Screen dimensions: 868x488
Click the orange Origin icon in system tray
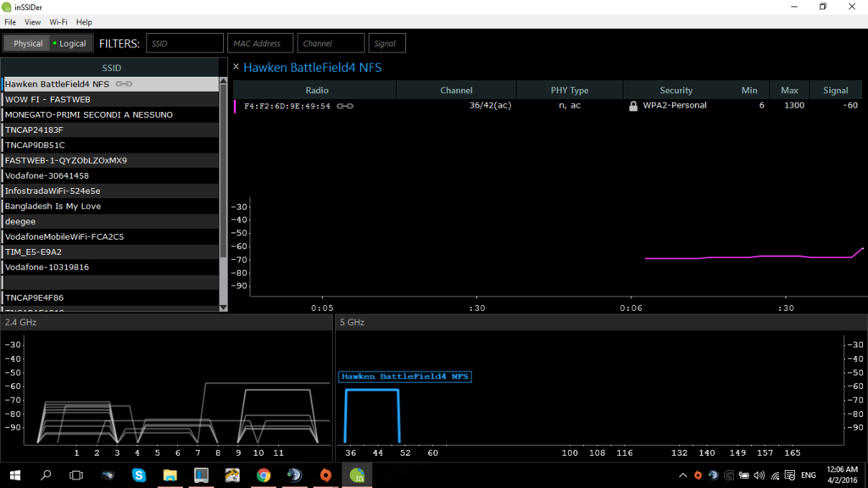point(698,475)
